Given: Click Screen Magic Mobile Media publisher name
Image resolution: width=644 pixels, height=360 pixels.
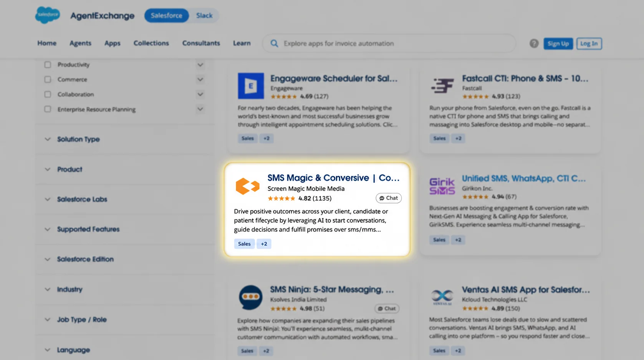Looking at the screenshot, I should (x=306, y=188).
